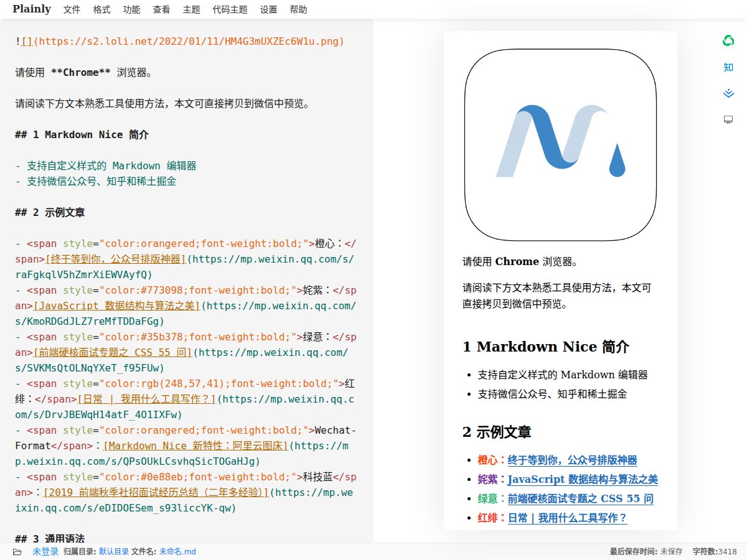Open preview link JavaScript 数据结构与算法之美
Viewport: 747px width, 560px height.
tap(583, 480)
